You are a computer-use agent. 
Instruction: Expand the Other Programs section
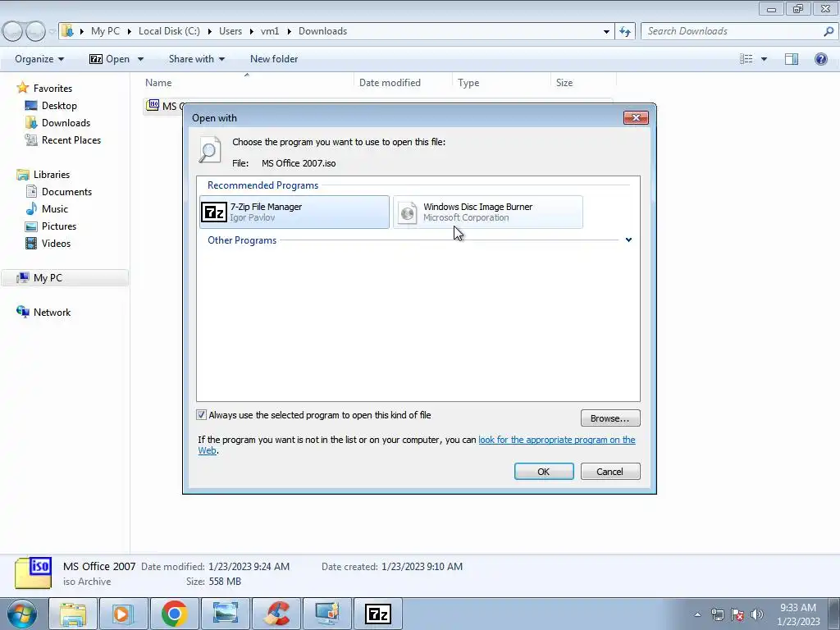(628, 240)
